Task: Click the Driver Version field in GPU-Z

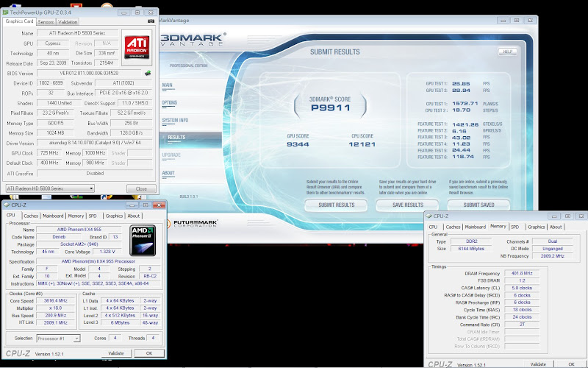Action: (x=95, y=143)
